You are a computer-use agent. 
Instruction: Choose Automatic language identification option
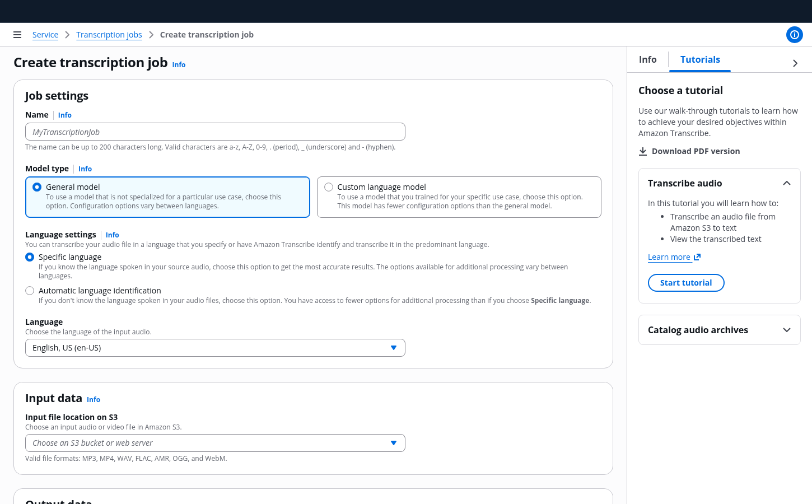pos(30,291)
